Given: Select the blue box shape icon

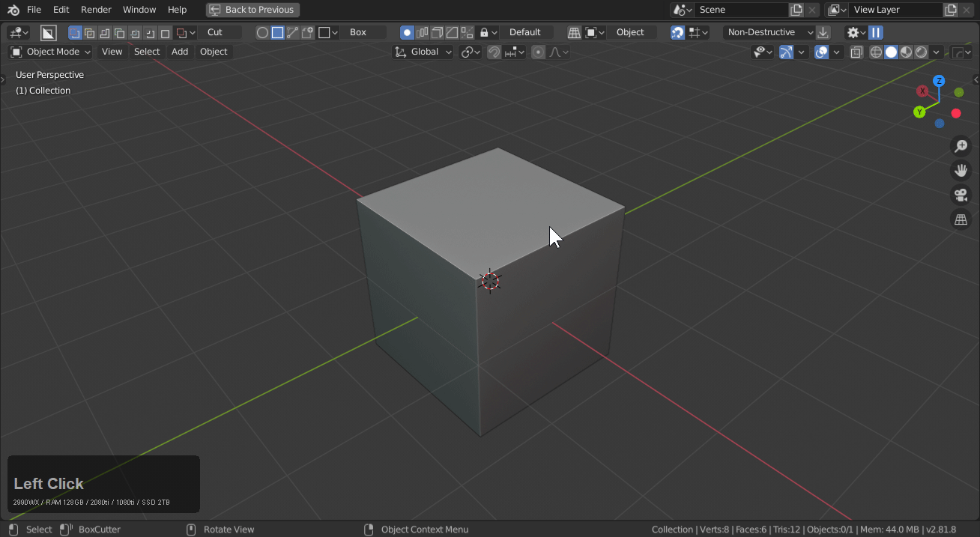Looking at the screenshot, I should (x=277, y=32).
